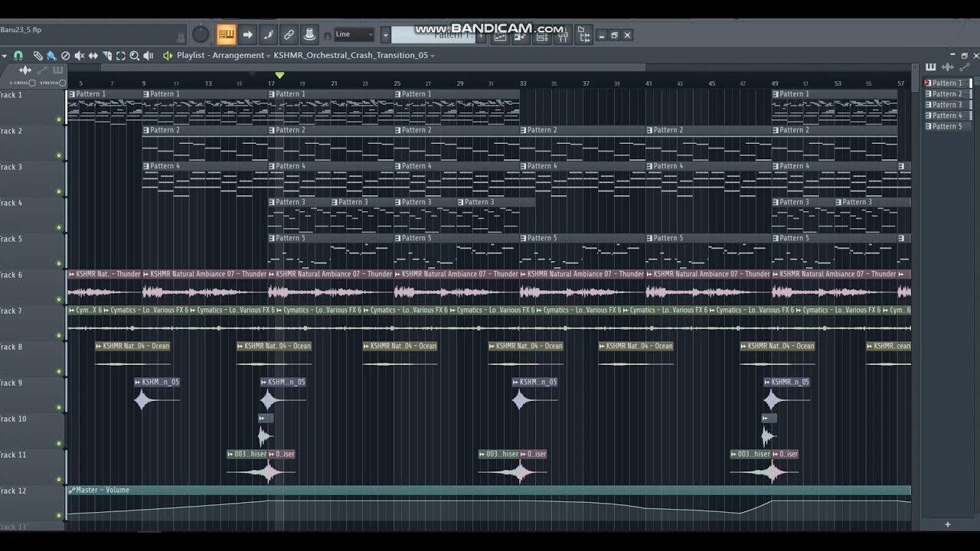Viewport: 980px width, 551px height.
Task: Open the Mixer view icon
Action: [563, 34]
